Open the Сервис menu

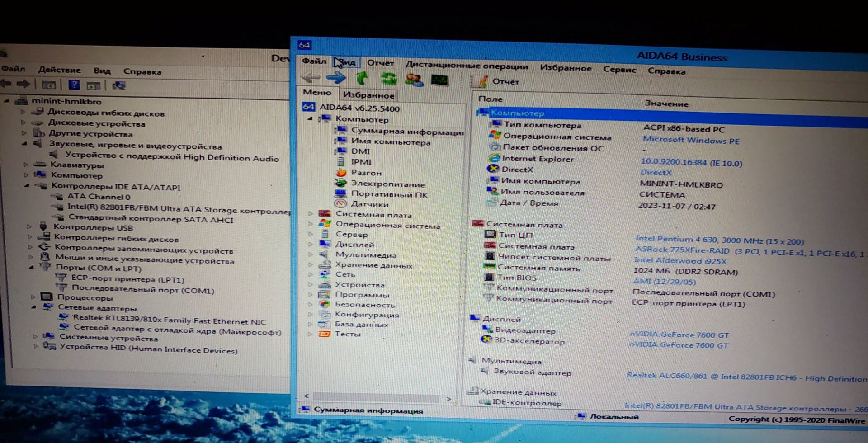point(619,70)
